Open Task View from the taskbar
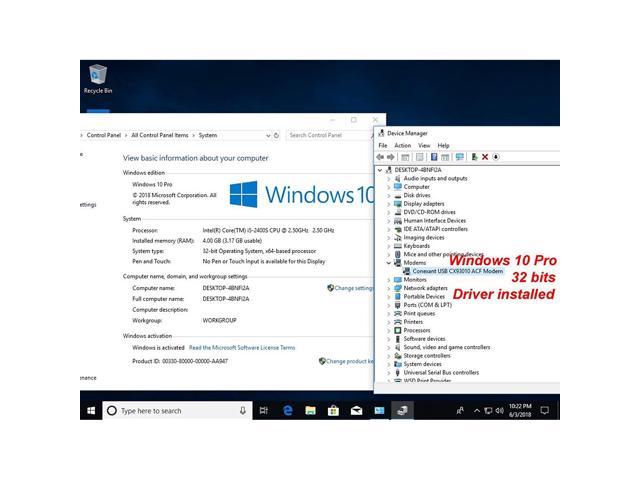 point(264,410)
